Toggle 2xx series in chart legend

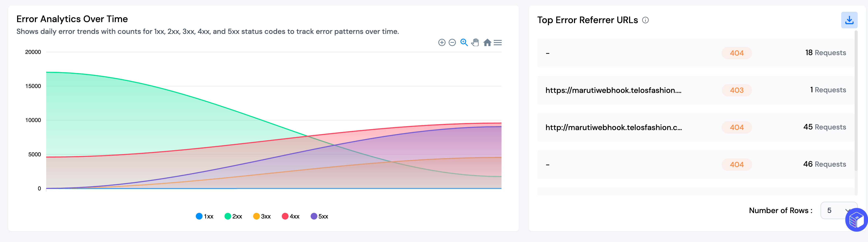coord(233,216)
